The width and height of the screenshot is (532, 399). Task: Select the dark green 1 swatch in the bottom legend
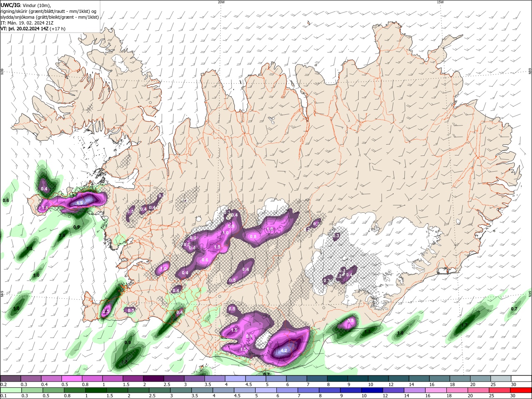pos(96,390)
